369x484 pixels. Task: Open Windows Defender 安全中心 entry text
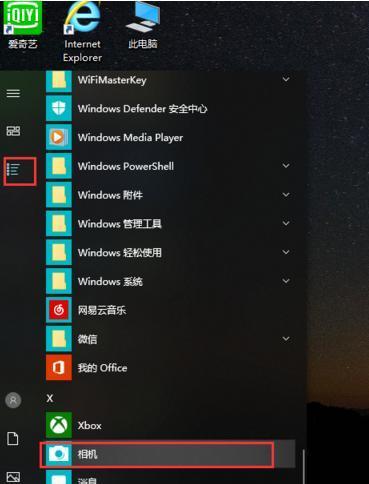coord(142,109)
